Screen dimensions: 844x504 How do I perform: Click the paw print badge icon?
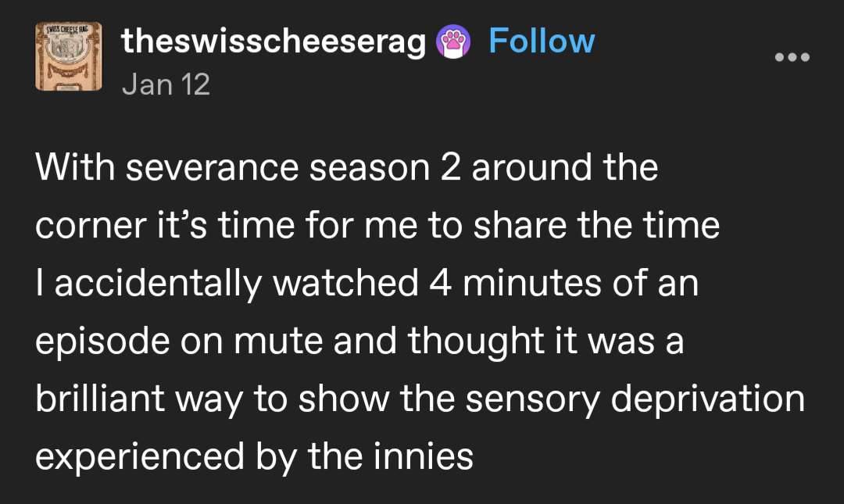click(454, 42)
